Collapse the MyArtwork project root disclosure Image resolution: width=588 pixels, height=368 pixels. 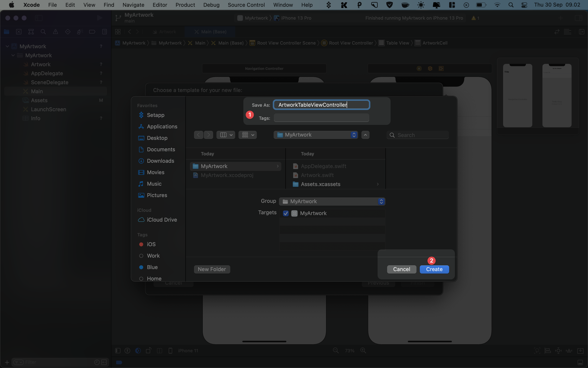8,46
